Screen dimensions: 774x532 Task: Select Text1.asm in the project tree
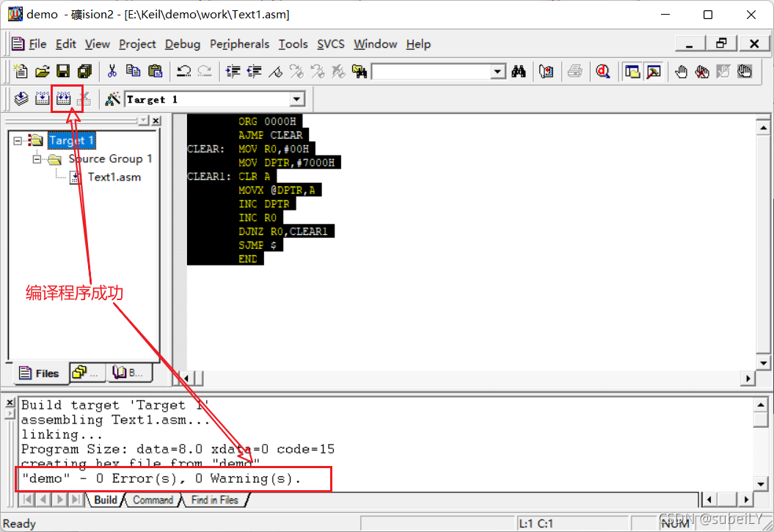tap(114, 177)
